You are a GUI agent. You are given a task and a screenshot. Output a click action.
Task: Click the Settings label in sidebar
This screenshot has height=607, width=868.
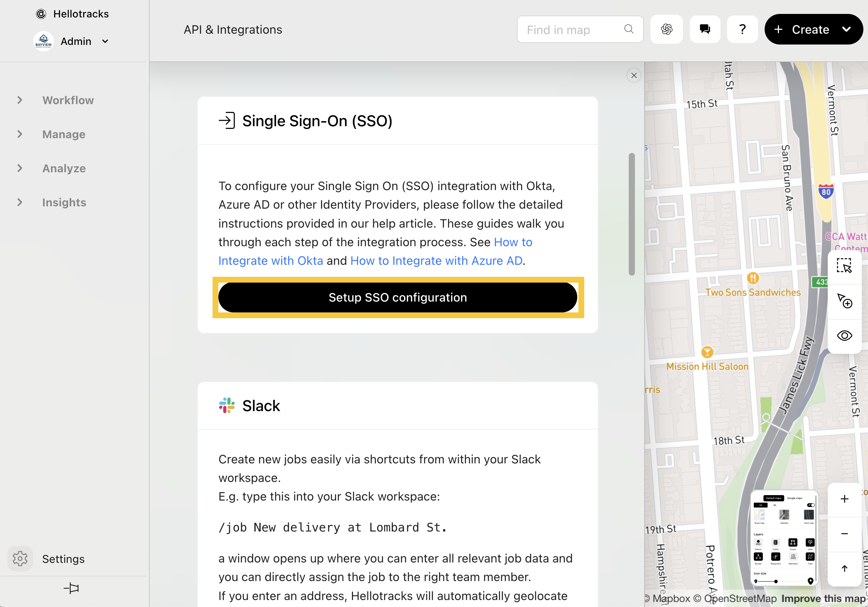tap(63, 559)
